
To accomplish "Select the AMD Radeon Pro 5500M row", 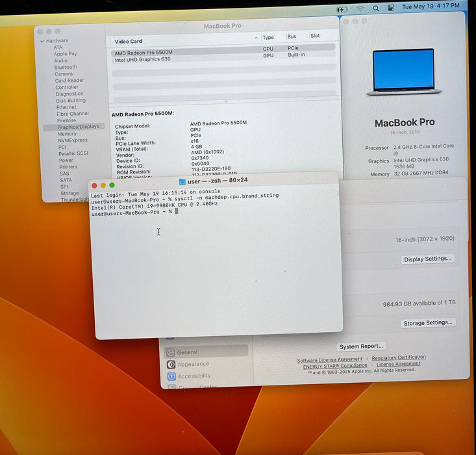I will tap(223, 51).
